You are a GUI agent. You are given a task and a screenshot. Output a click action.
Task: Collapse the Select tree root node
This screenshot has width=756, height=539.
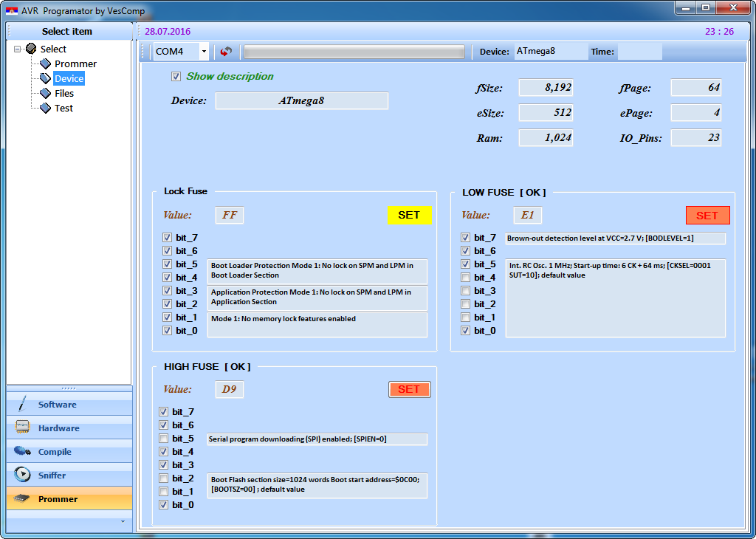pos(18,49)
